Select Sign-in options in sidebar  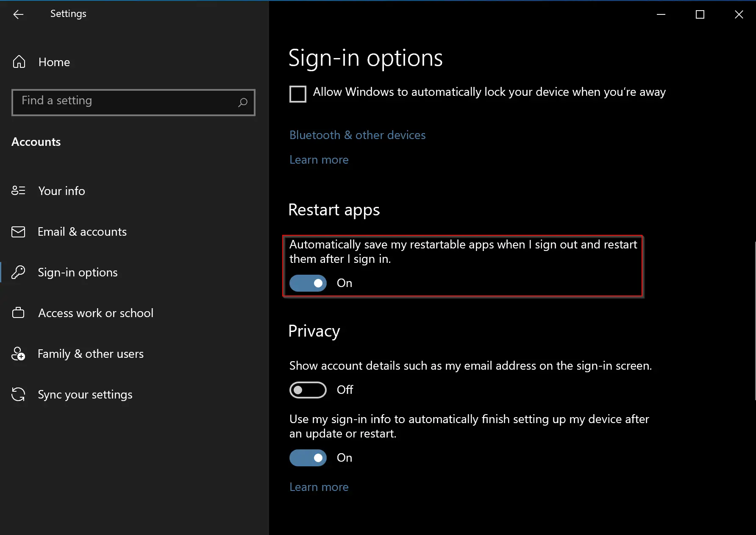point(78,272)
